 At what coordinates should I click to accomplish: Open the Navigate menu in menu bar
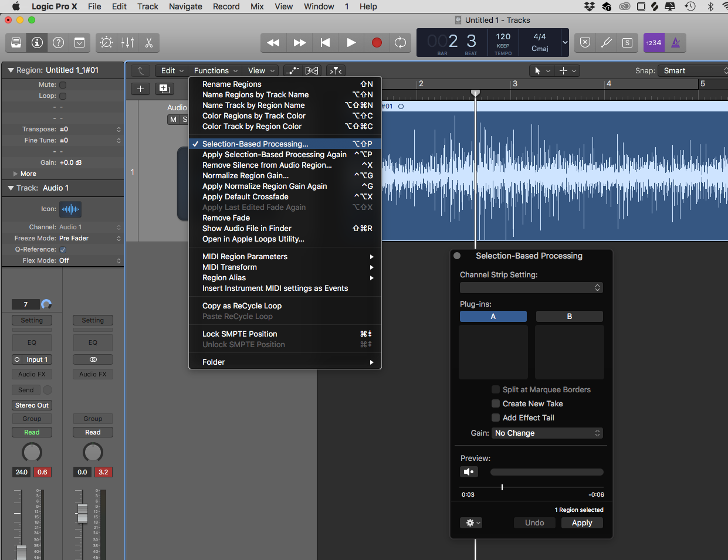(185, 6)
